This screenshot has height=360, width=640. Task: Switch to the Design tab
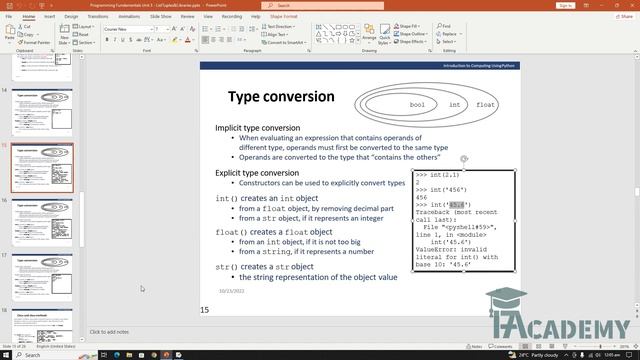click(71, 17)
